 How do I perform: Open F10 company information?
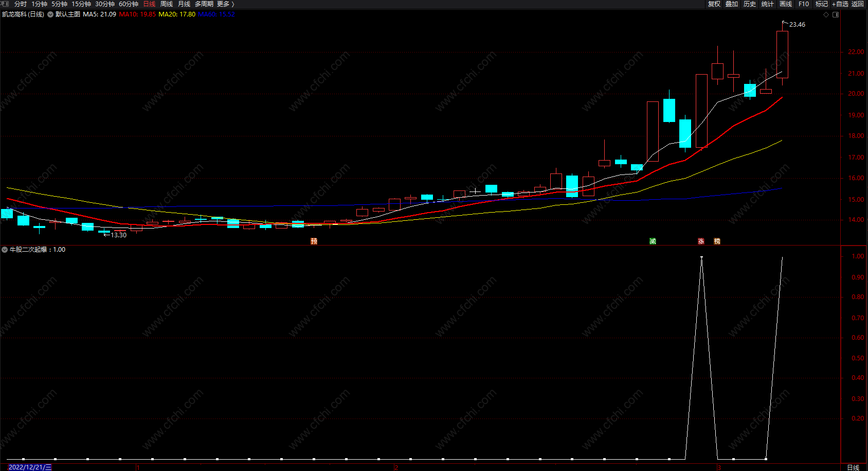click(804, 4)
